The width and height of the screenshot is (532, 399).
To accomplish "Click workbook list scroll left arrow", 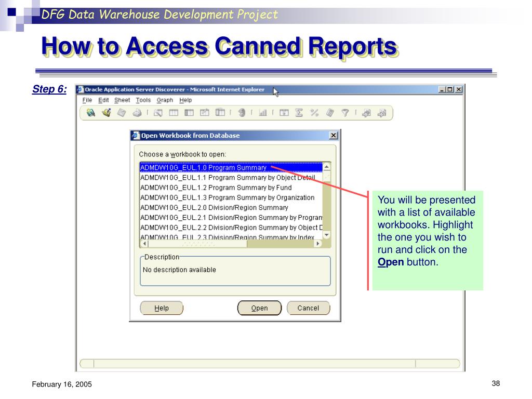I will [x=144, y=243].
